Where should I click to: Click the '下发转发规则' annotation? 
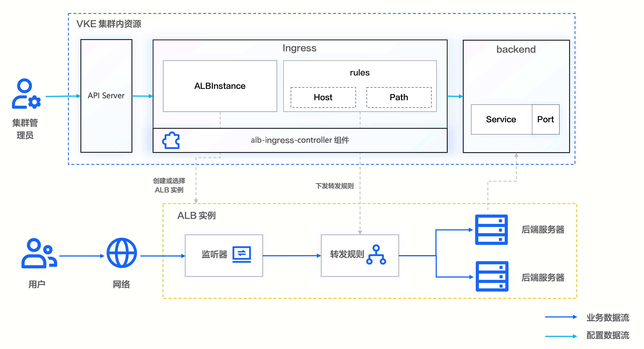(x=334, y=186)
